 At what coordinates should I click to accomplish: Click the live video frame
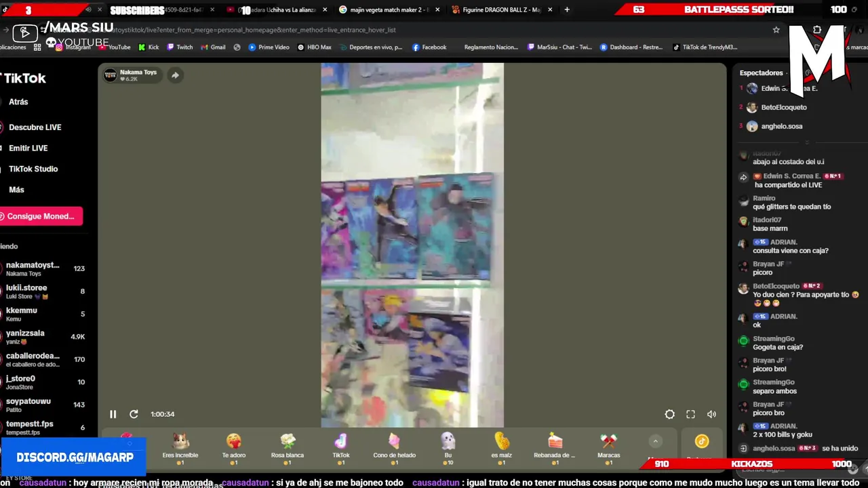pos(412,245)
